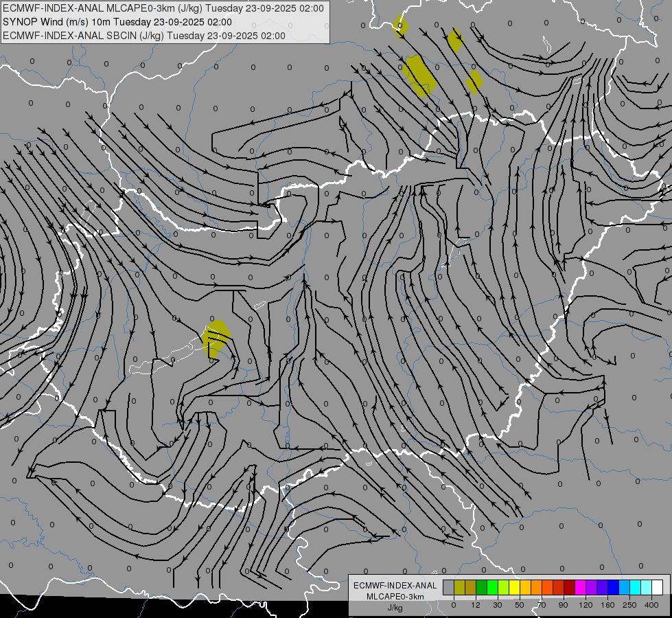This screenshot has height=618, width=672.
Task: Click the isolated olive patch in lower map
Action: tap(216, 339)
